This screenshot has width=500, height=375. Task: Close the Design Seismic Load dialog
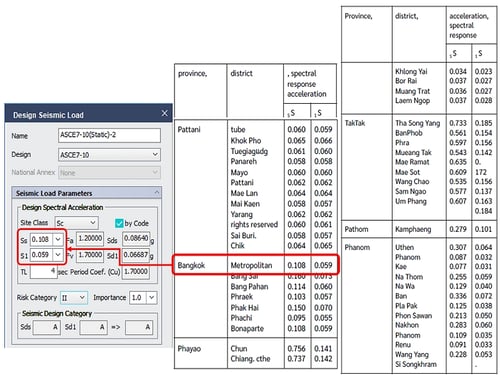(x=164, y=113)
